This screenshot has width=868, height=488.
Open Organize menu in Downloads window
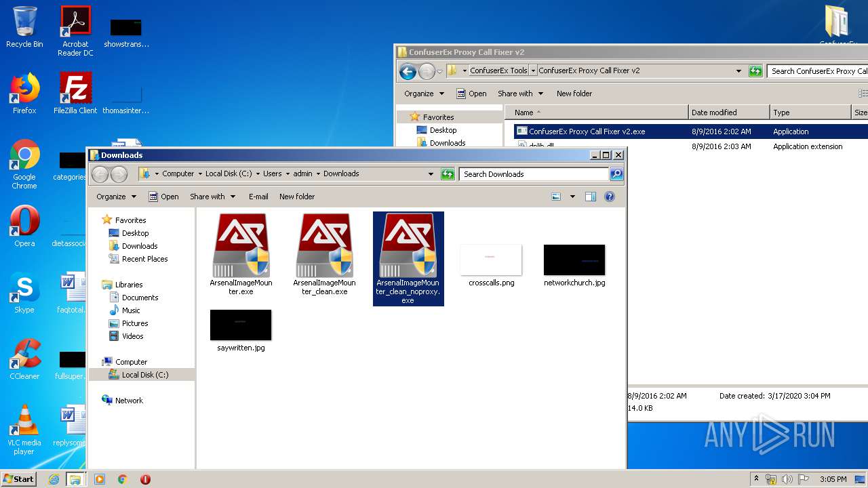click(116, 197)
